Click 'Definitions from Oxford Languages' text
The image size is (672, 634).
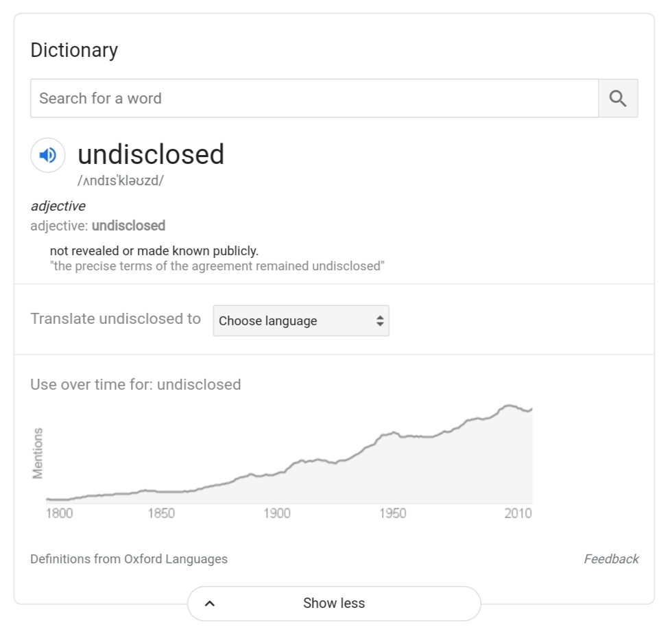tap(129, 559)
